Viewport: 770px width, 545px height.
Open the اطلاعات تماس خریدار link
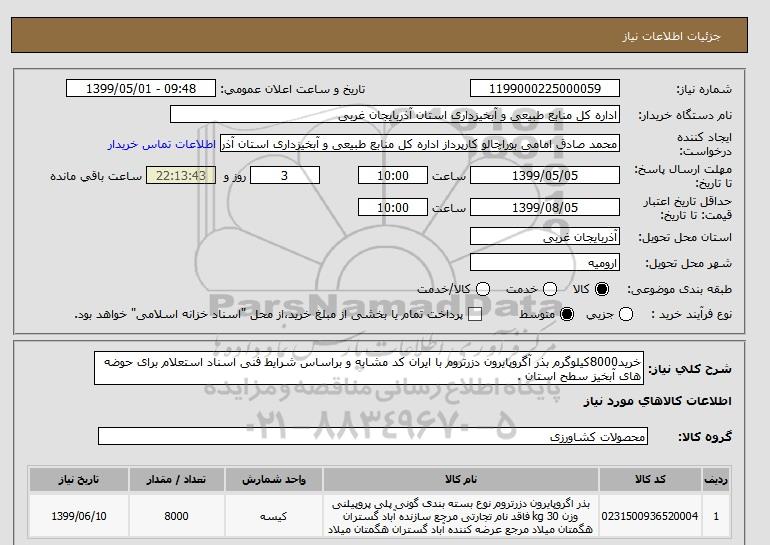(162, 145)
